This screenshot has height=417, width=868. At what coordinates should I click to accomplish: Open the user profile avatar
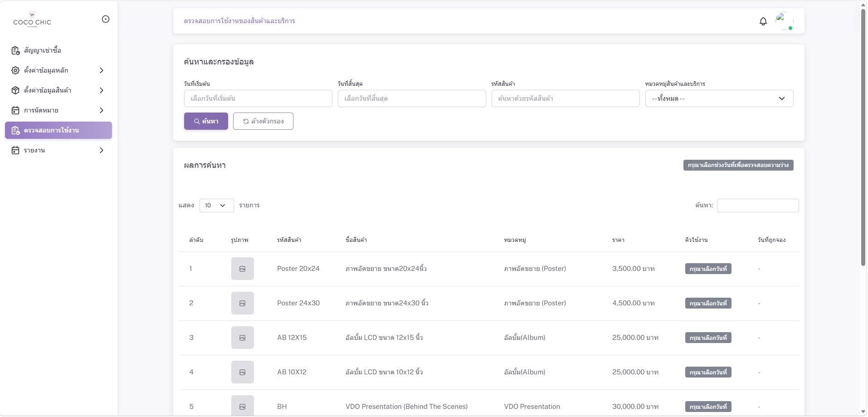coord(784,21)
